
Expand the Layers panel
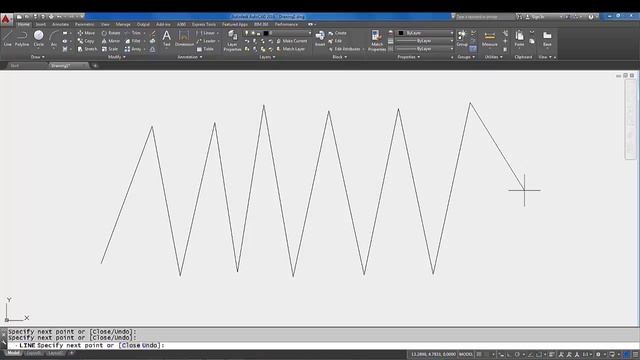[267, 57]
